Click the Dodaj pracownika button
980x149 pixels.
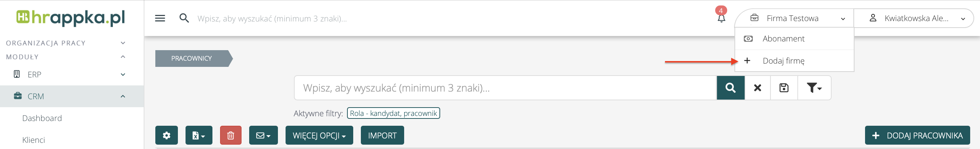click(x=917, y=135)
